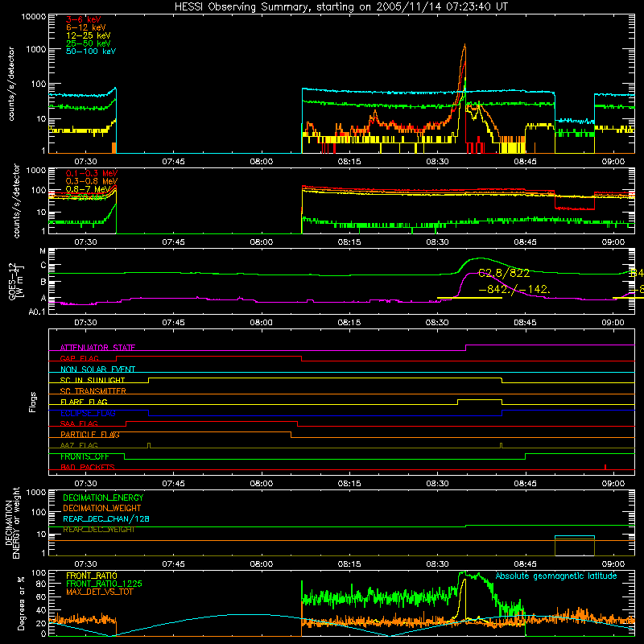Click the HESSI Observing Summary title text
Image resolution: width=644 pixels, height=644 pixels.
tap(341, 7)
